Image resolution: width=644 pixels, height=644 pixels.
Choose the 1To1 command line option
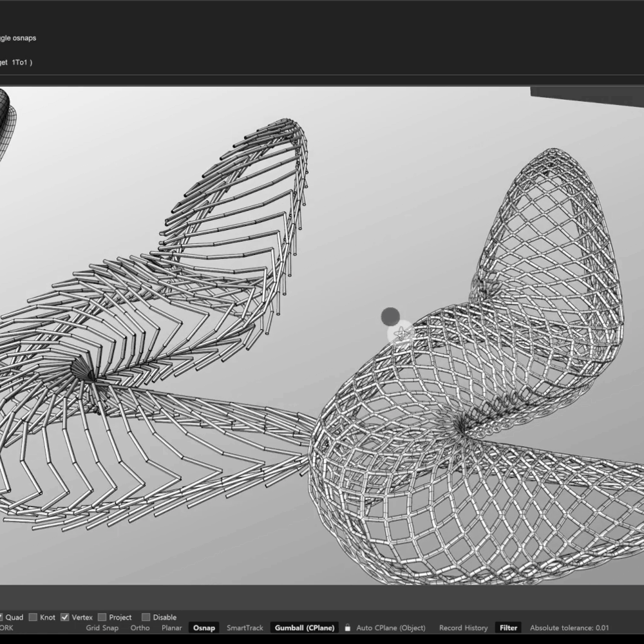pos(19,62)
